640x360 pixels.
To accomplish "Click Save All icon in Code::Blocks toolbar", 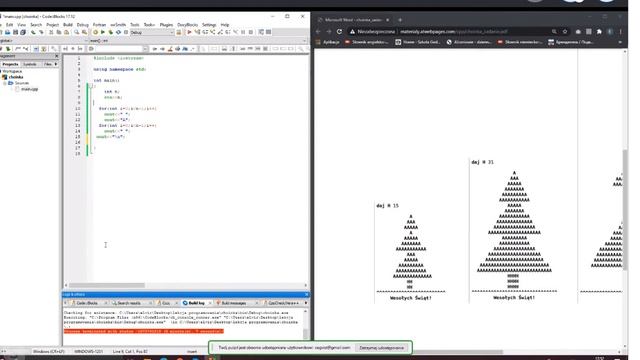I will (x=23, y=32).
